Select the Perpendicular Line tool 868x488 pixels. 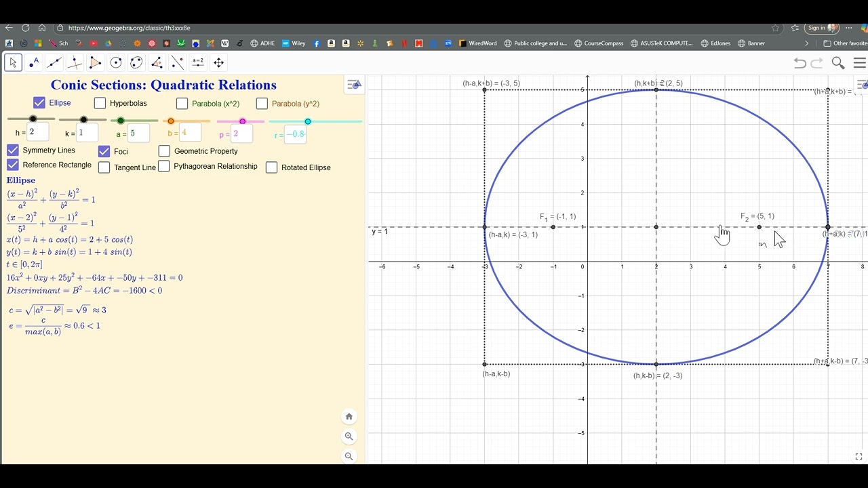tap(75, 63)
